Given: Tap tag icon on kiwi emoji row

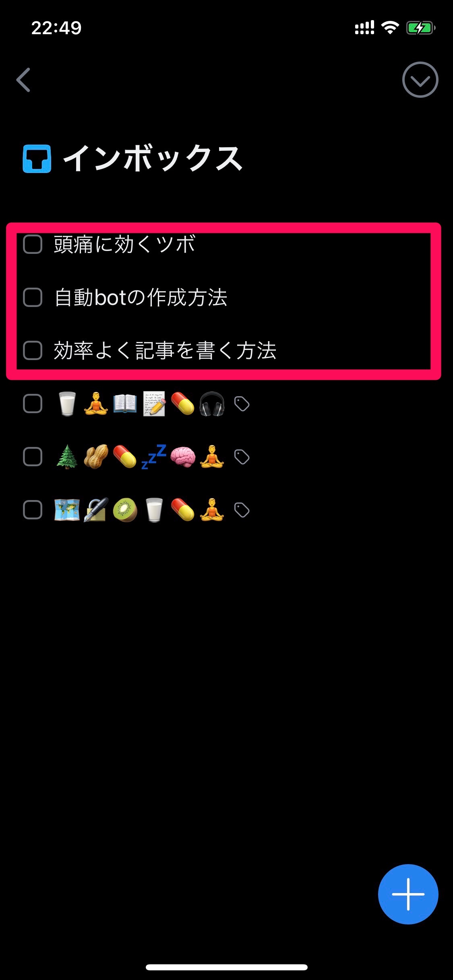Looking at the screenshot, I should pos(242,510).
